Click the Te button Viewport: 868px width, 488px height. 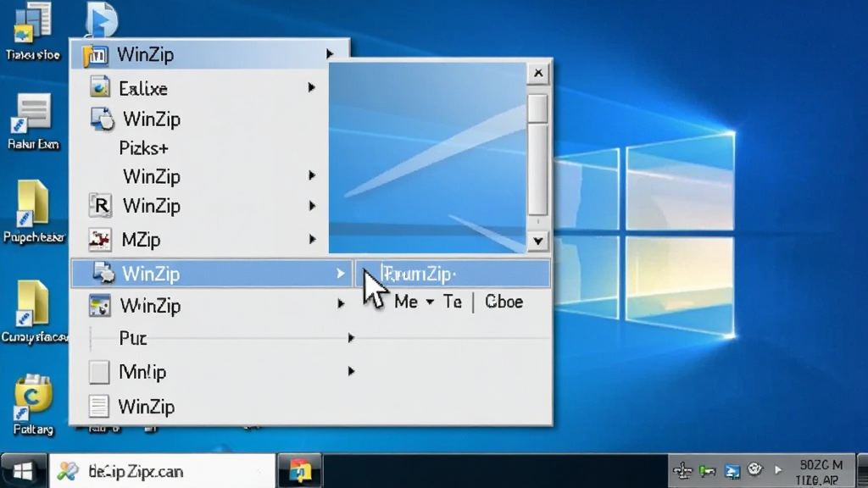coord(453,302)
